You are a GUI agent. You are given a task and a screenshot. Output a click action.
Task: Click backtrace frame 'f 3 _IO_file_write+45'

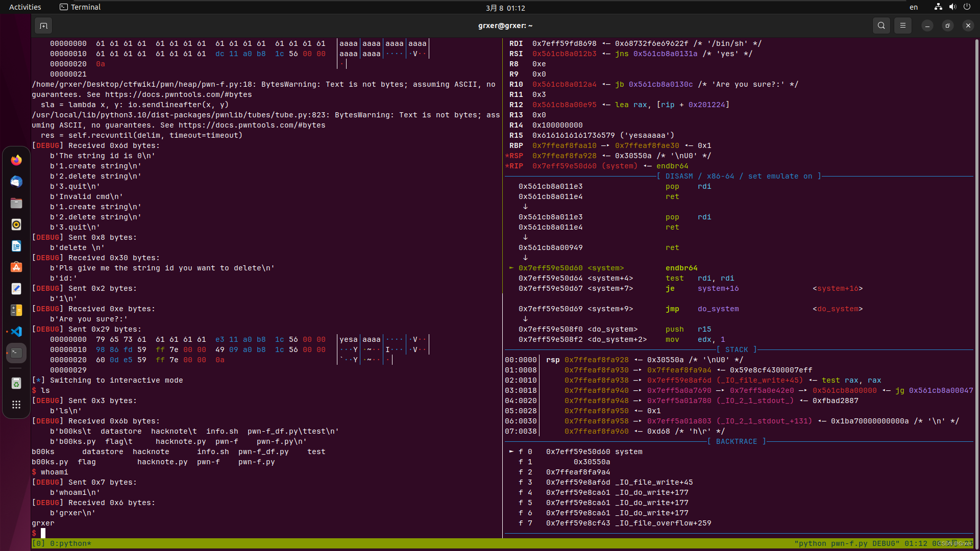[x=606, y=482]
